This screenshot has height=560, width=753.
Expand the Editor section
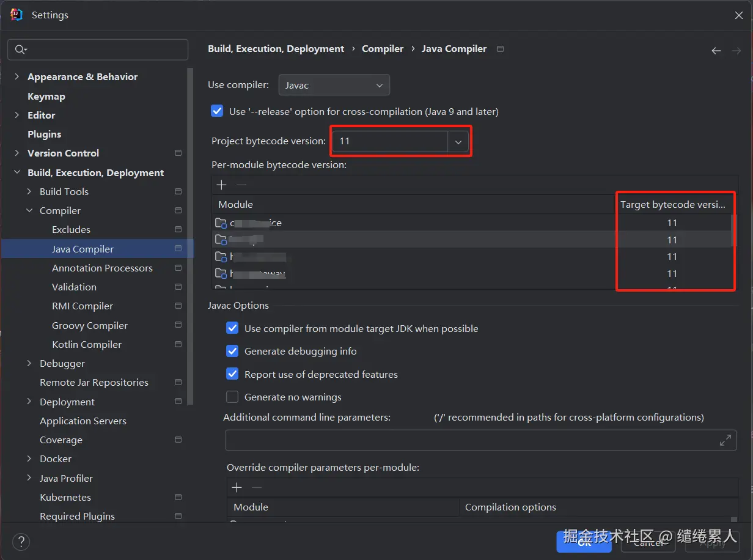17,115
